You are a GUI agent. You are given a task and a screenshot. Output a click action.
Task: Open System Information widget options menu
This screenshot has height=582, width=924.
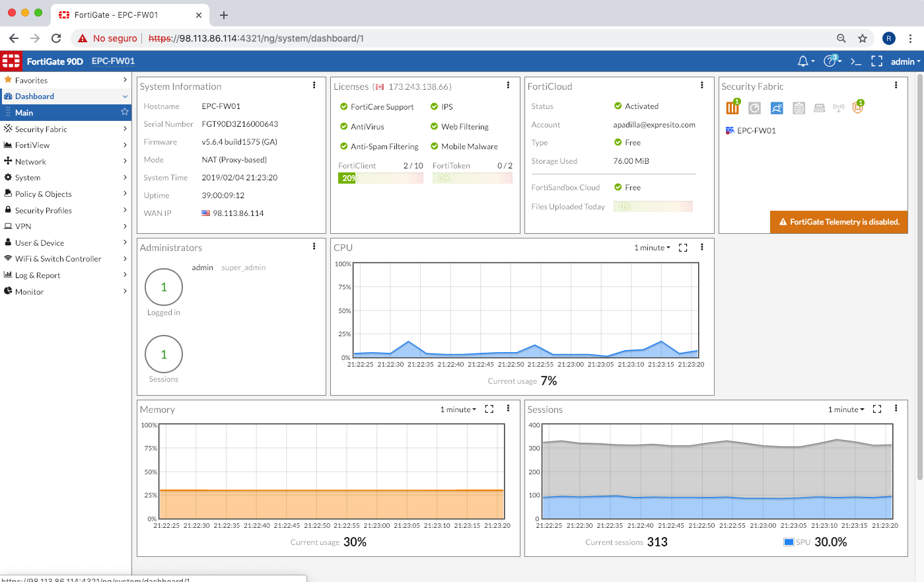(314, 85)
